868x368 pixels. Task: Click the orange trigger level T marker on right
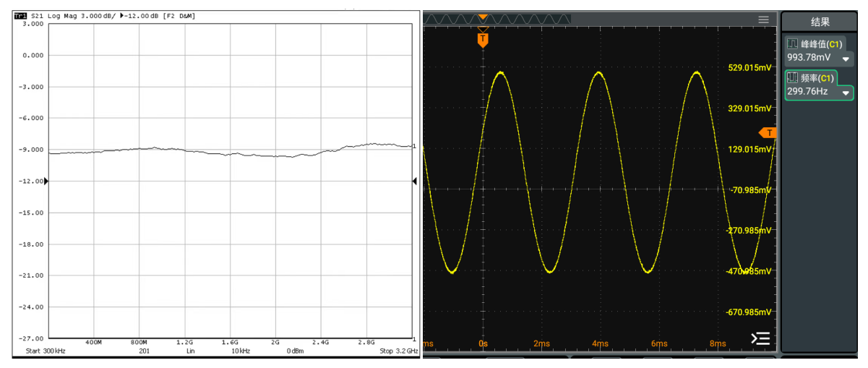(x=769, y=132)
